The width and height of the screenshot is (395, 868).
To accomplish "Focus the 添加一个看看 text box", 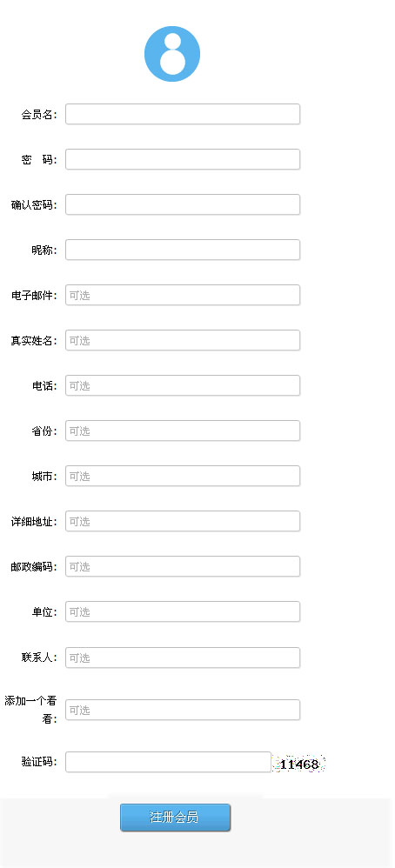I will click(x=183, y=711).
